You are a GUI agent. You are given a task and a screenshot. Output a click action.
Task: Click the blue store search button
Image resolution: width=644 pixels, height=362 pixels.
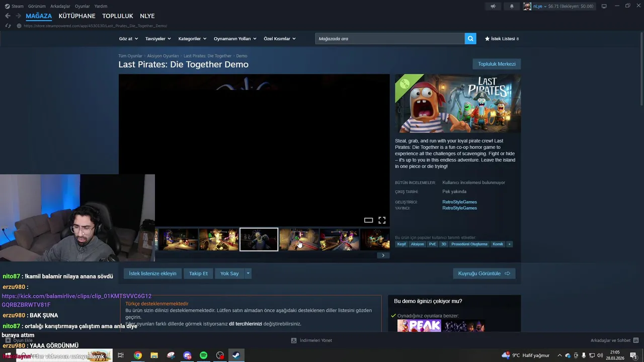[470, 39]
